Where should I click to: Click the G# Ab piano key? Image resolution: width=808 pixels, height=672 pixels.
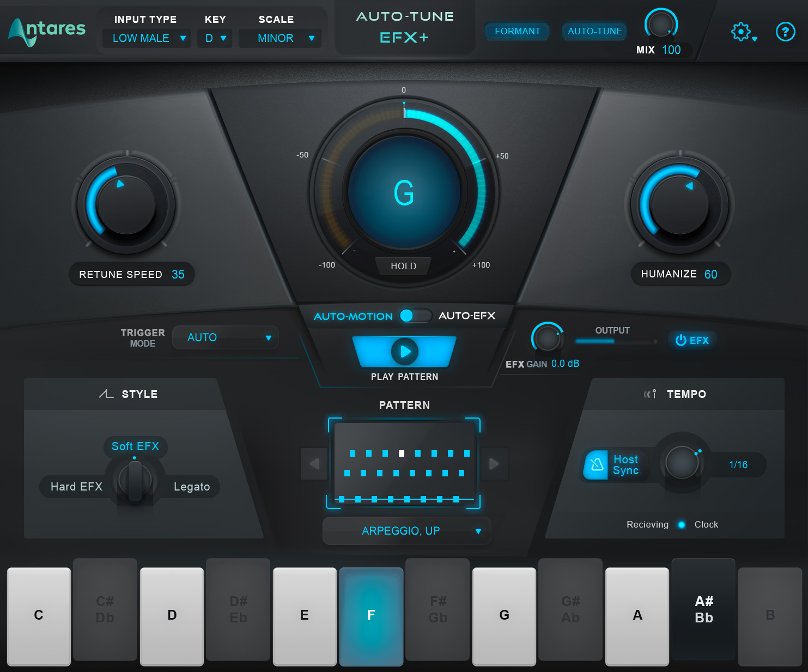click(x=570, y=609)
